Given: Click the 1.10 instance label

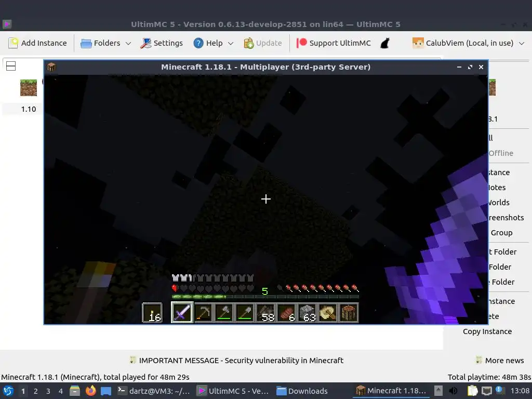Looking at the screenshot, I should 29,109.
